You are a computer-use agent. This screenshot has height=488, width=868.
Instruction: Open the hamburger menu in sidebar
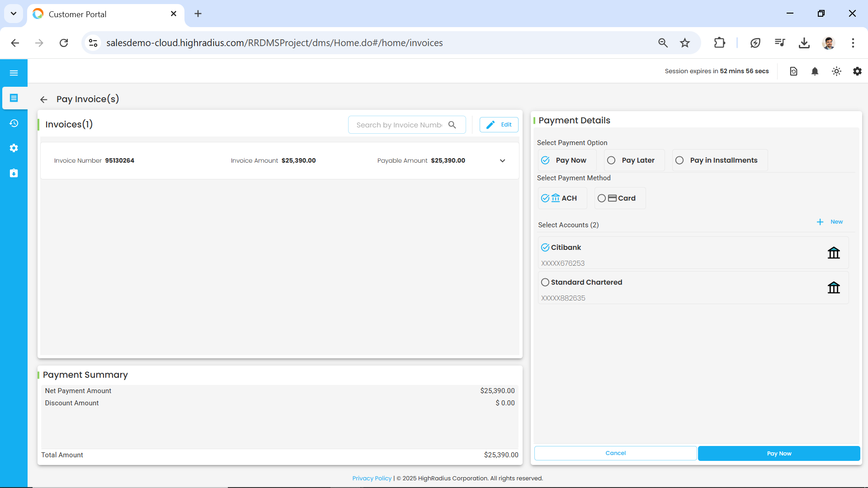click(14, 73)
